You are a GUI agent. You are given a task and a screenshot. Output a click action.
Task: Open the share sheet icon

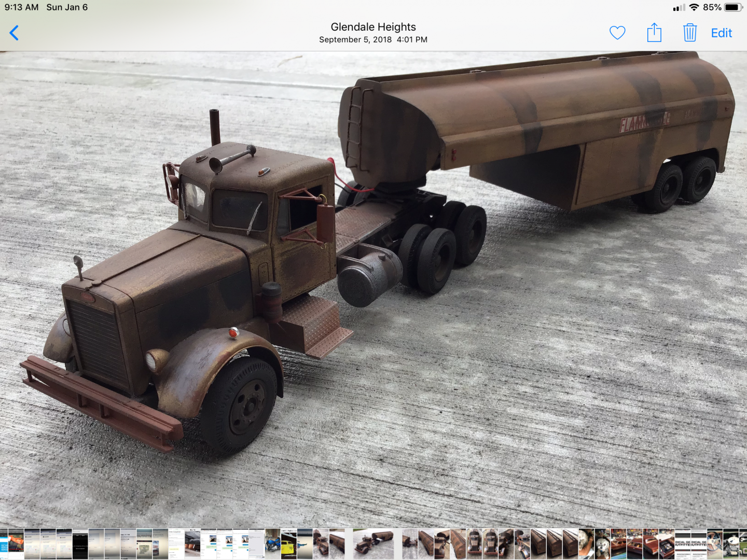point(654,33)
